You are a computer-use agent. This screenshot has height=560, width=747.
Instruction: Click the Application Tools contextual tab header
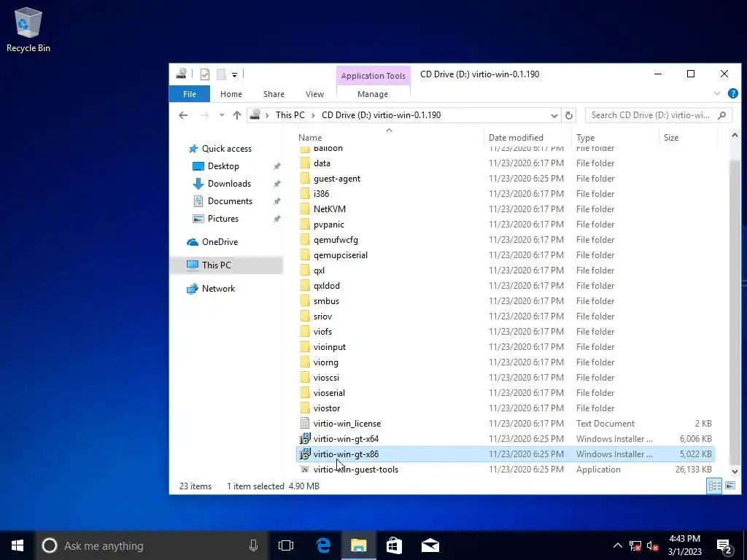(x=373, y=76)
